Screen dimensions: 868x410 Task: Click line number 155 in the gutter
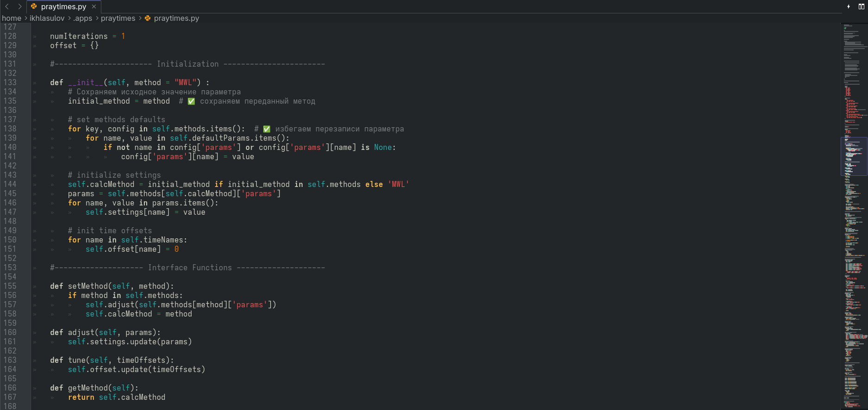[x=10, y=286]
